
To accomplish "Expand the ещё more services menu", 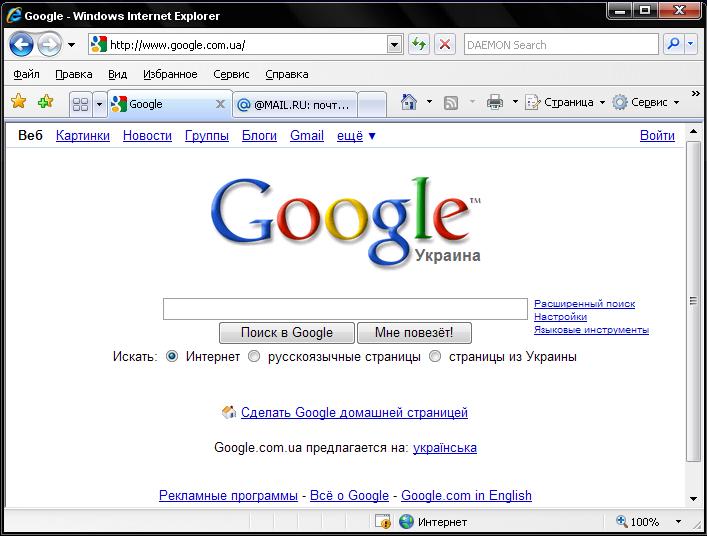I will coord(356,135).
